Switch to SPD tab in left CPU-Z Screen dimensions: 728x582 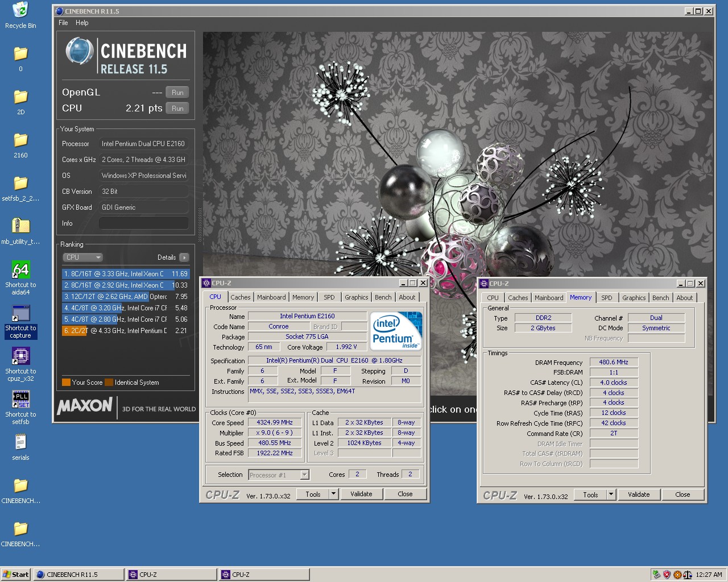(329, 297)
